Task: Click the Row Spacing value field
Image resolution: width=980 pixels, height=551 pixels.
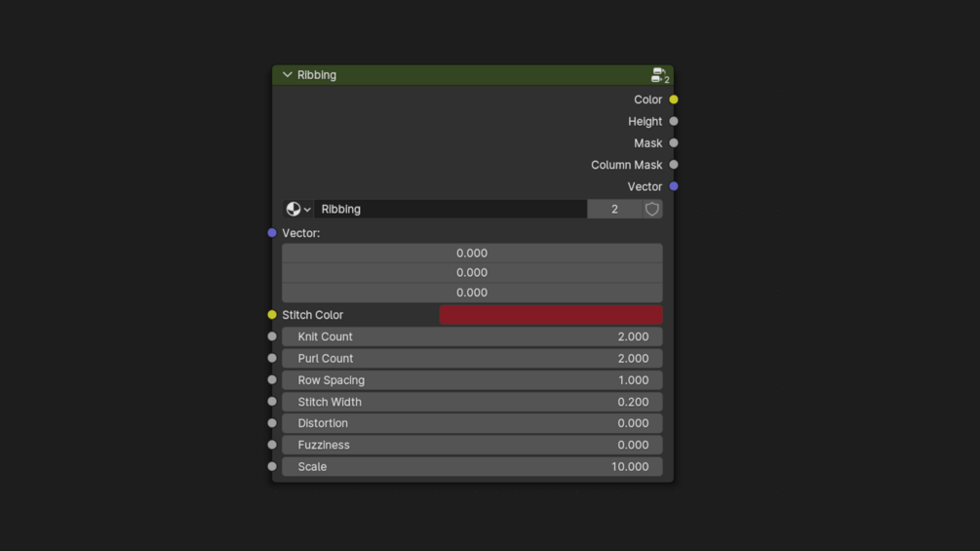Action: [472, 379]
